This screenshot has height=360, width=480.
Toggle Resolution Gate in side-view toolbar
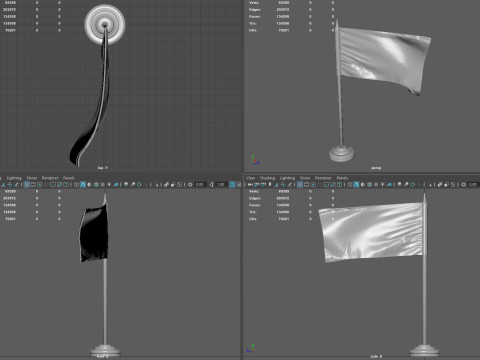tap(313, 184)
